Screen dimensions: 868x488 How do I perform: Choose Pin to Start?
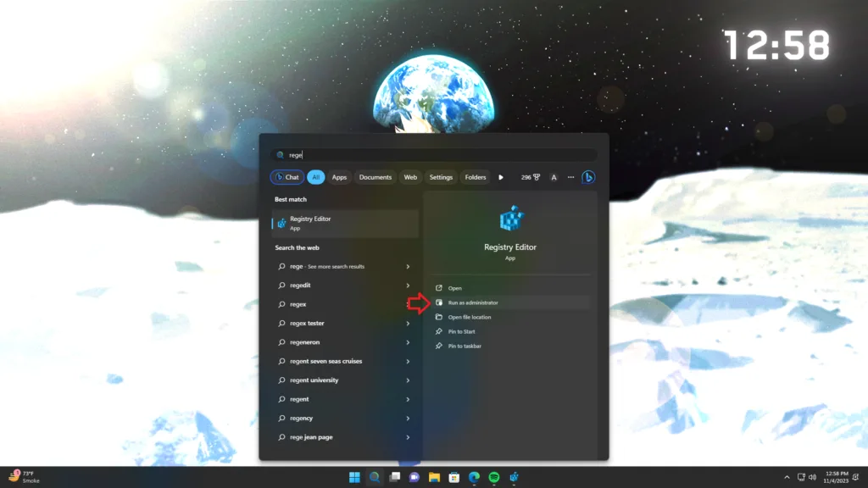(509, 331)
